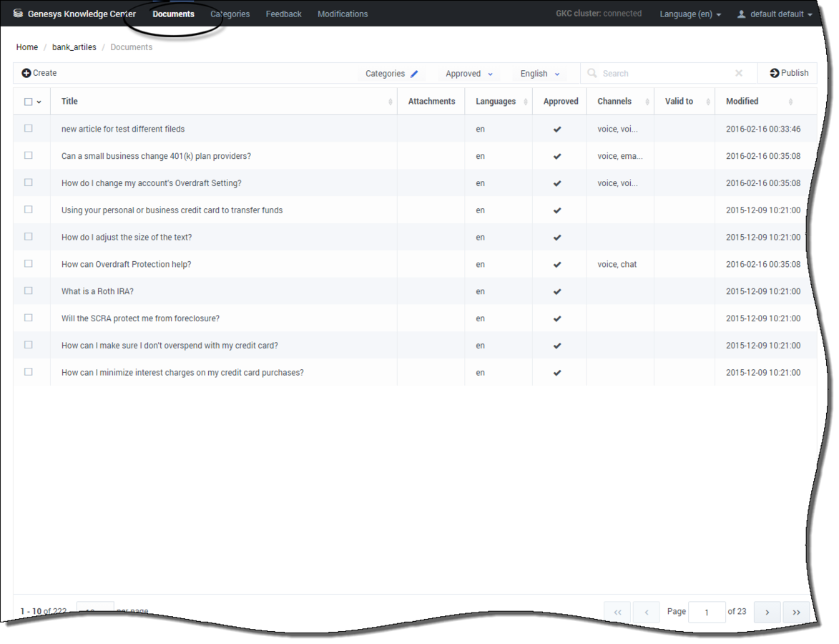Go to next page button
This screenshot has height=644, width=839.
tap(767, 613)
